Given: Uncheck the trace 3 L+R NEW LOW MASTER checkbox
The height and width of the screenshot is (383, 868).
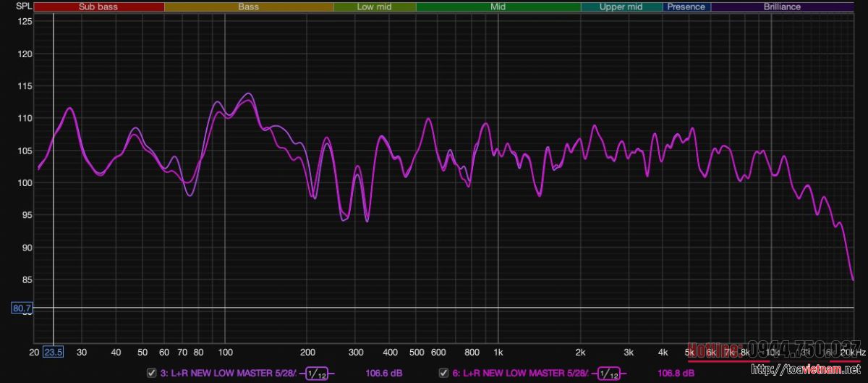Looking at the screenshot, I should [151, 374].
